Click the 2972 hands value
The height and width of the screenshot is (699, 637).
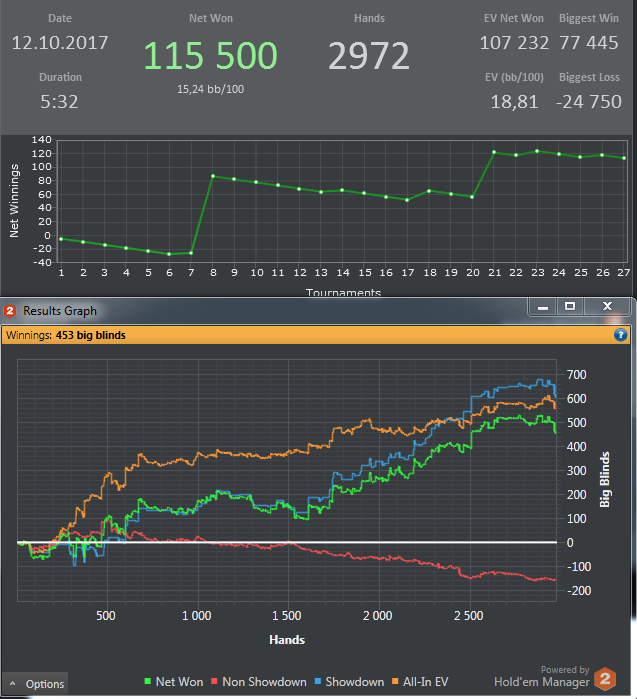pyautogui.click(x=369, y=56)
